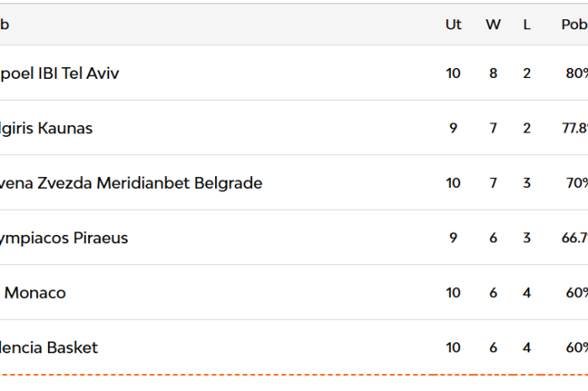Image resolution: width=588 pixels, height=391 pixels.
Task: Click the L column header
Action: tap(527, 24)
